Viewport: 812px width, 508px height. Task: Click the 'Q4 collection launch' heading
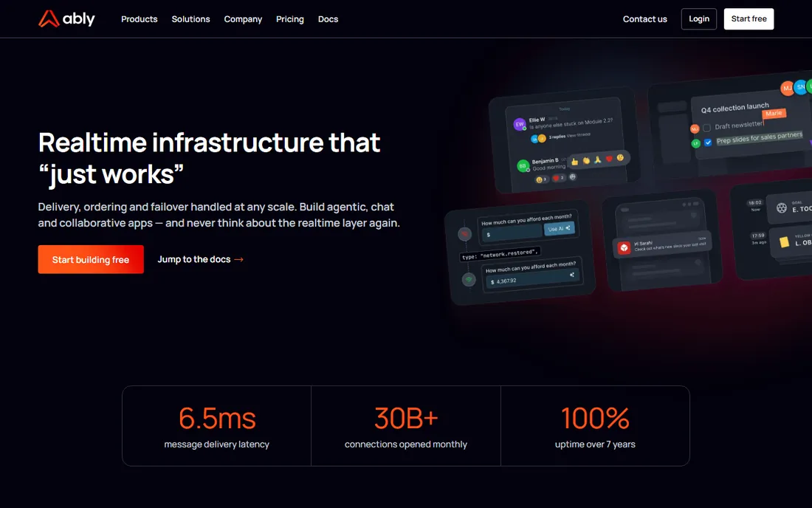point(734,109)
